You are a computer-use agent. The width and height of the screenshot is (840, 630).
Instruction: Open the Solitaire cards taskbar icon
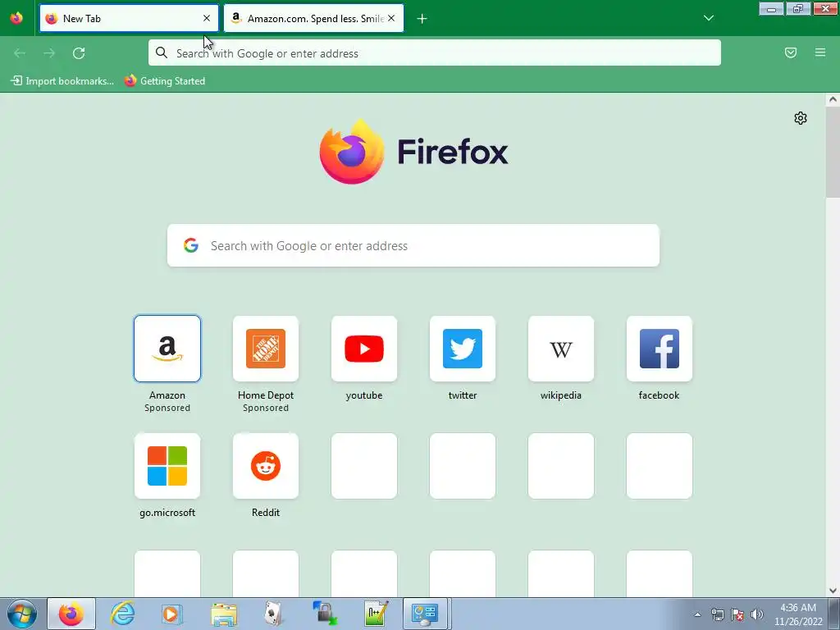pyautogui.click(x=274, y=614)
